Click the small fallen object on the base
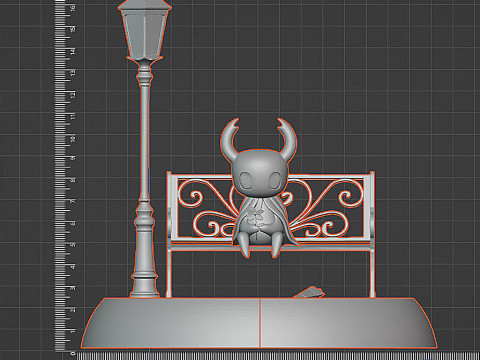 (309, 292)
